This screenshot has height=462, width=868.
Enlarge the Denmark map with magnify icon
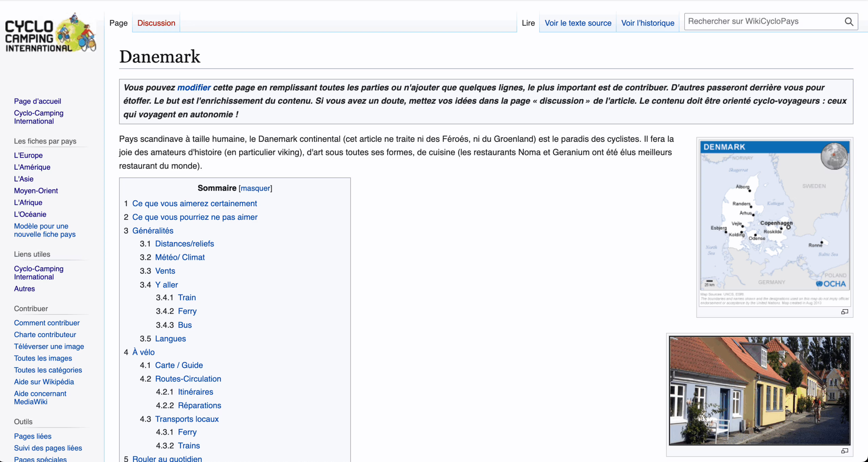(844, 312)
